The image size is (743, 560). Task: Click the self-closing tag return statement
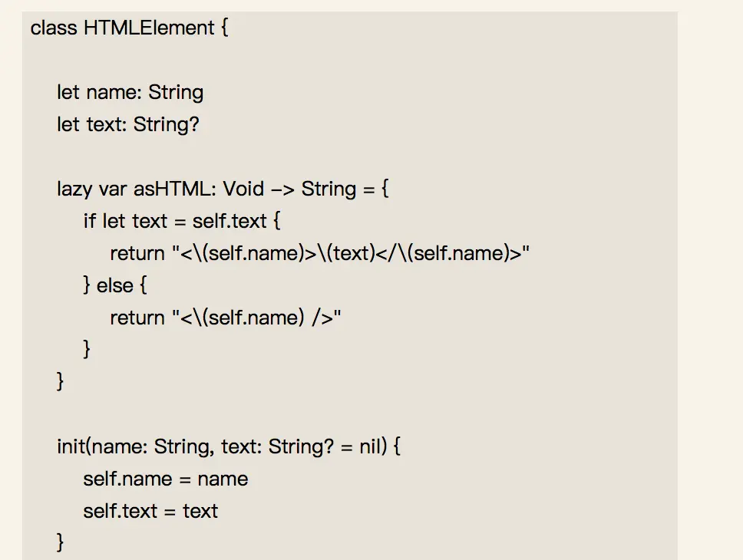click(x=225, y=318)
